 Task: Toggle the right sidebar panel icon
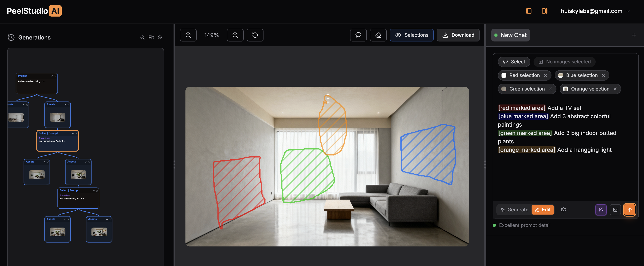click(x=544, y=11)
